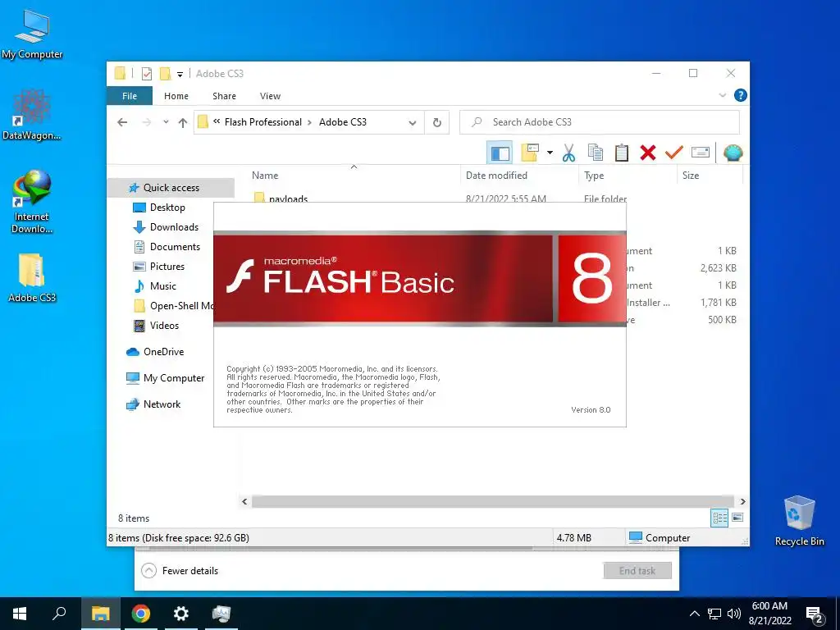840x630 pixels.
Task: Select Videos in navigation pane
Action: (x=164, y=326)
